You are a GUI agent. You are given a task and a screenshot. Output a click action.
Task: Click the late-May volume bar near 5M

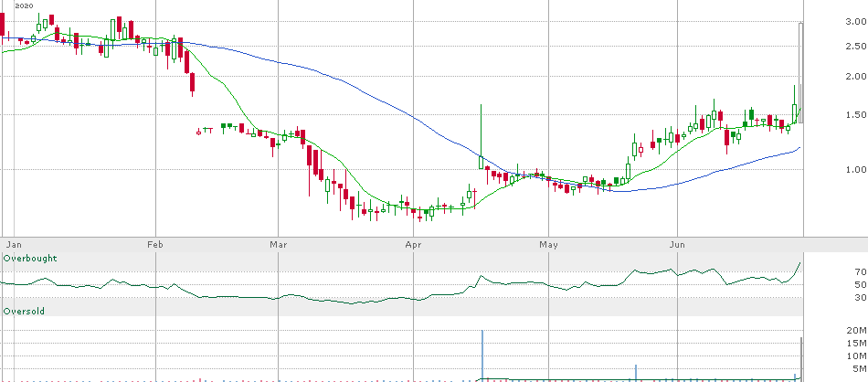pos(636,373)
